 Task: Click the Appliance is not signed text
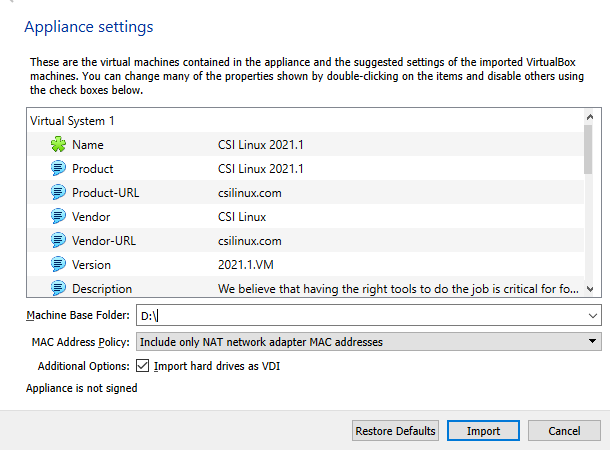[82, 388]
